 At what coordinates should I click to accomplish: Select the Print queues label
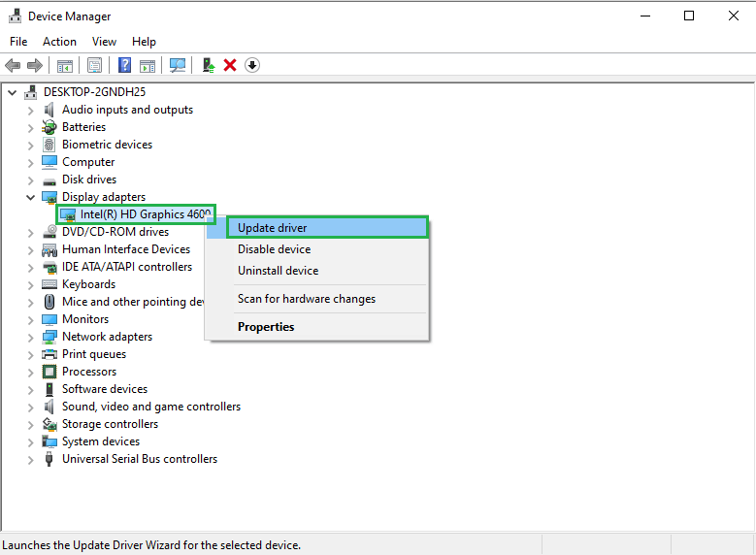[94, 354]
